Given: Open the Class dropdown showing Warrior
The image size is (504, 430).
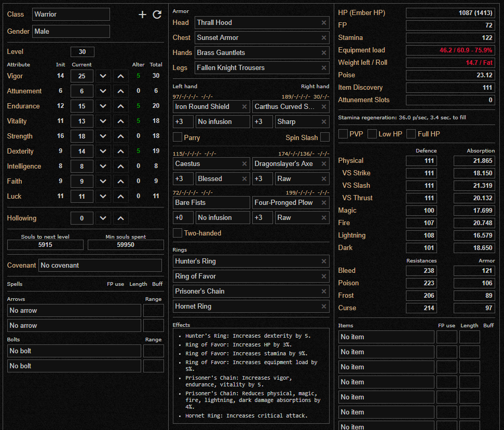Looking at the screenshot, I should coord(71,15).
